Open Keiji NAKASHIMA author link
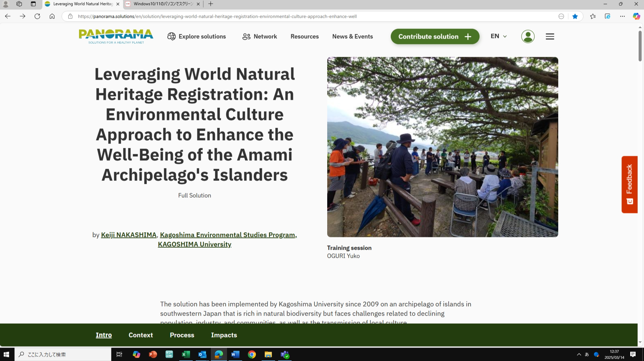 [x=129, y=235]
